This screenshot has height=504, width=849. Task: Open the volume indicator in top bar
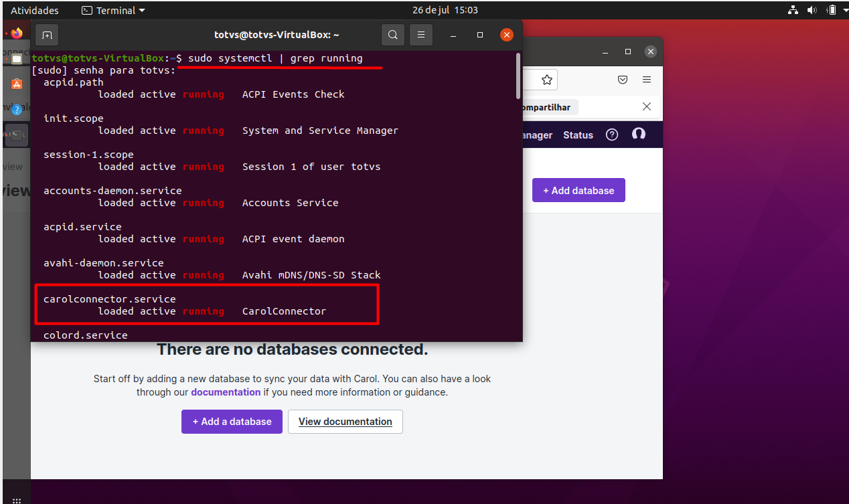(812, 10)
